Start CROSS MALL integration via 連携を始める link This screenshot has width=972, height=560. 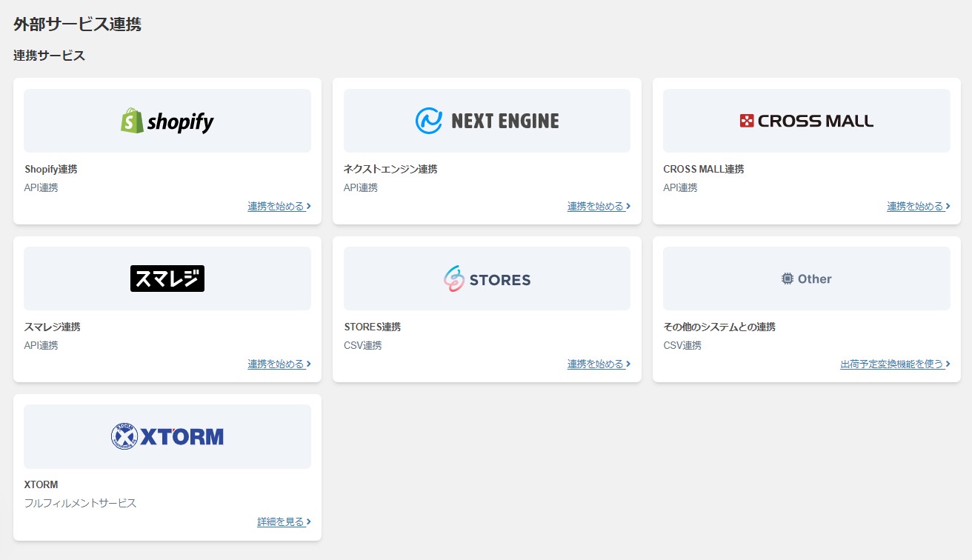click(x=919, y=206)
